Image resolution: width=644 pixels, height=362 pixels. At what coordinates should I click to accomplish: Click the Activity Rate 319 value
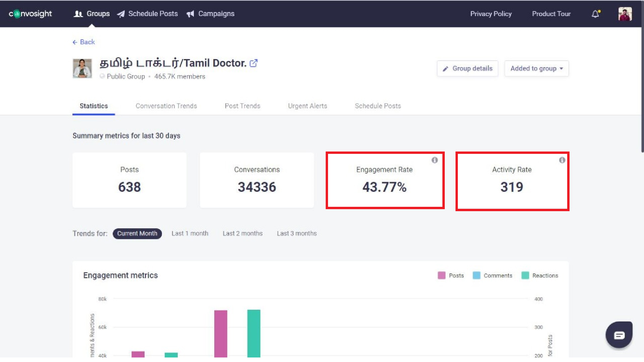click(512, 187)
